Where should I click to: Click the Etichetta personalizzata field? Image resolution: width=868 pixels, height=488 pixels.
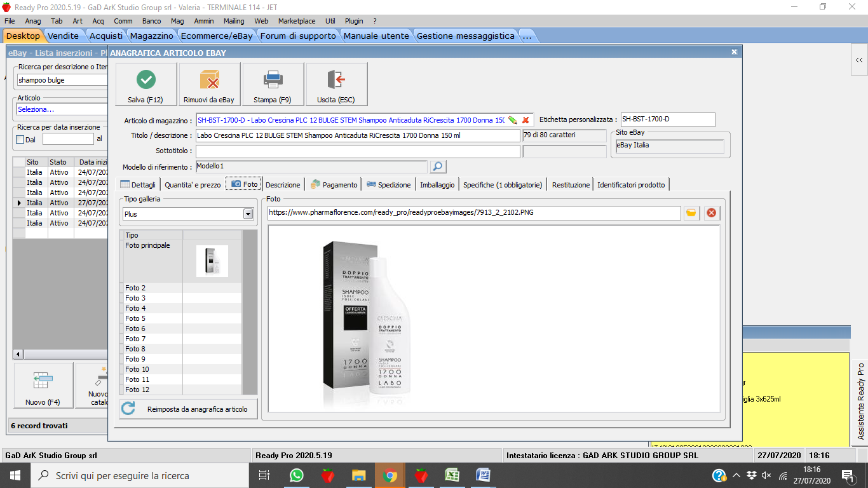point(668,119)
